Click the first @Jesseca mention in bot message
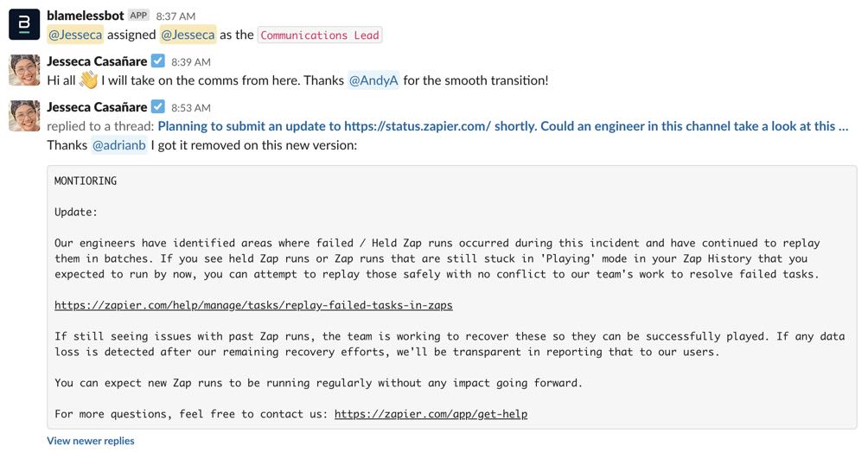This screenshot has height=452, width=868. coord(74,35)
